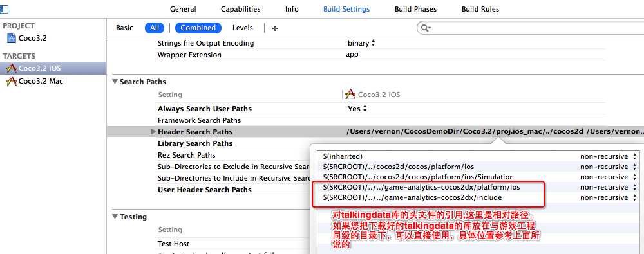Open the Build Rules tab

pyautogui.click(x=480, y=9)
